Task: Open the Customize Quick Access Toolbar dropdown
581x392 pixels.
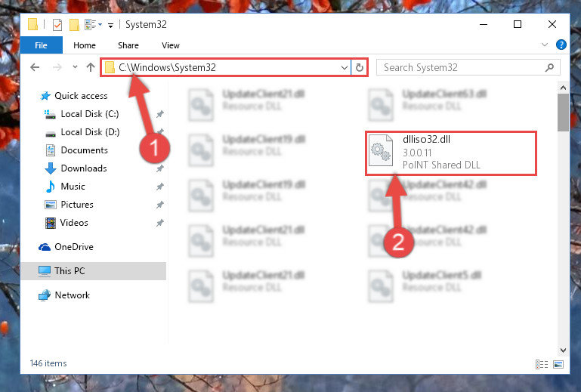Action: (x=110, y=26)
